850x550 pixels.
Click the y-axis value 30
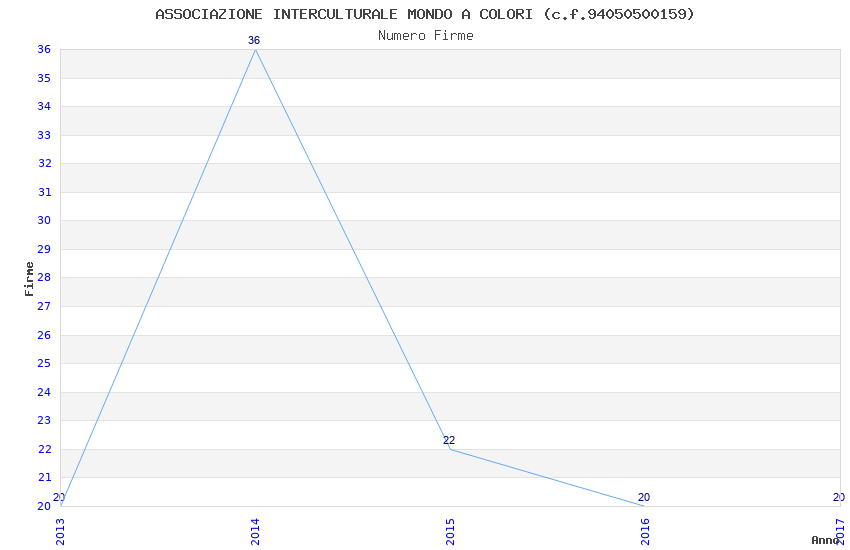tap(44, 220)
